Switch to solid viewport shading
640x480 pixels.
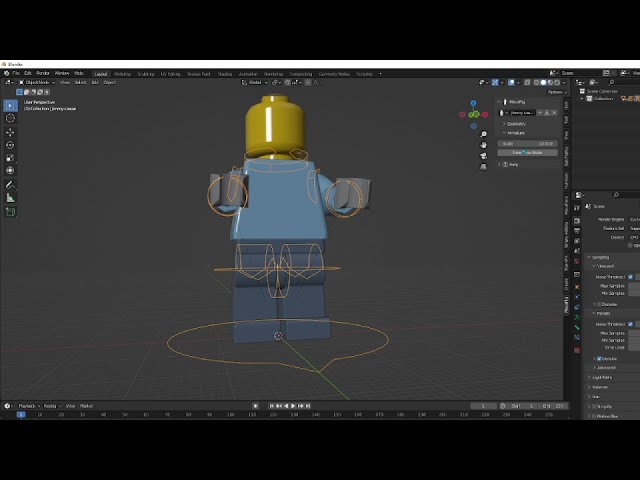[x=543, y=82]
